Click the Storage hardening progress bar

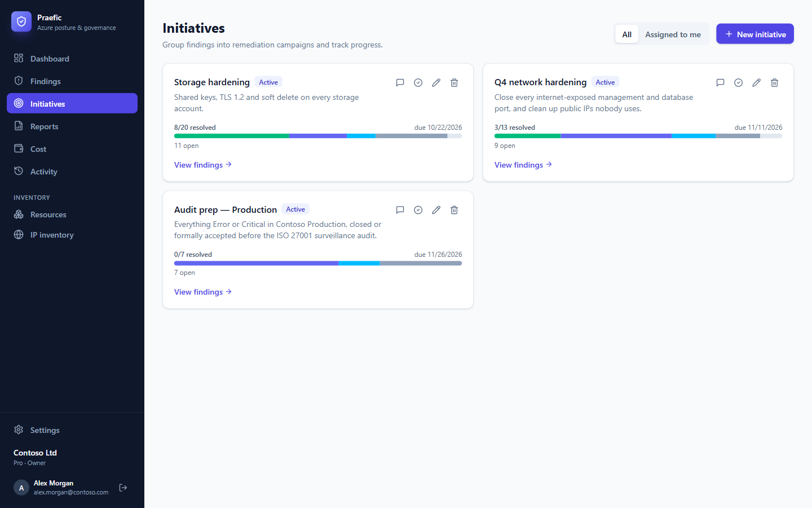[318, 136]
